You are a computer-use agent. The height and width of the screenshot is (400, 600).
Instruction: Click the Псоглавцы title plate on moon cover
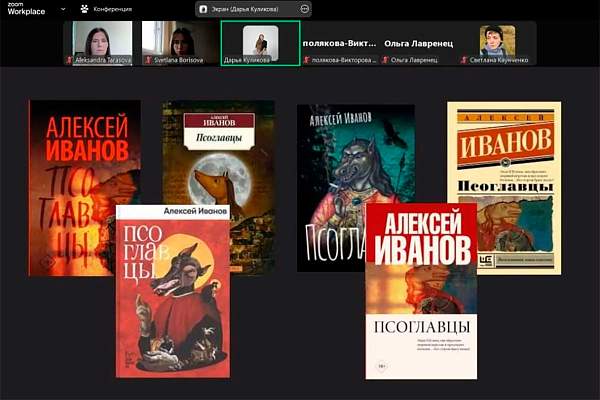point(219,131)
